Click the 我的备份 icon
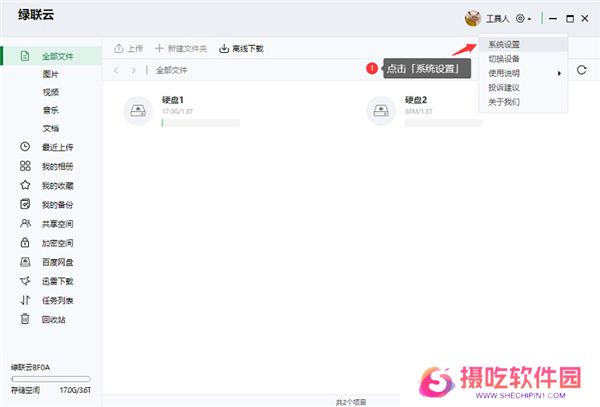Screen dimensions: 600x407 [x=25, y=204]
